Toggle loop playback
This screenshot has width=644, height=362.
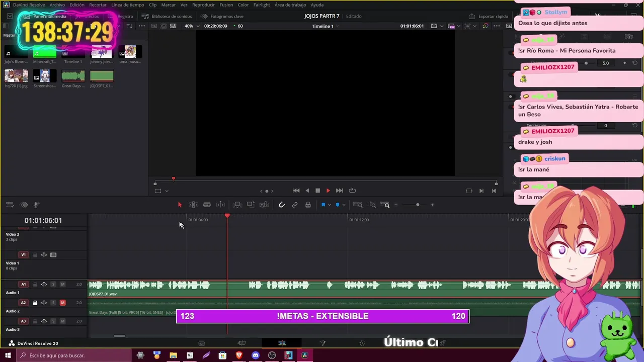[352, 191]
